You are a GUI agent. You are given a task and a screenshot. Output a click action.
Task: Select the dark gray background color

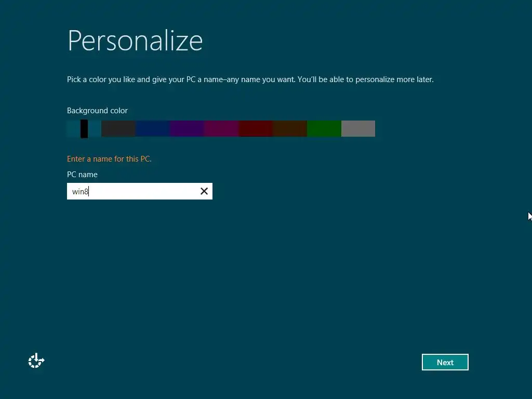tap(118, 129)
